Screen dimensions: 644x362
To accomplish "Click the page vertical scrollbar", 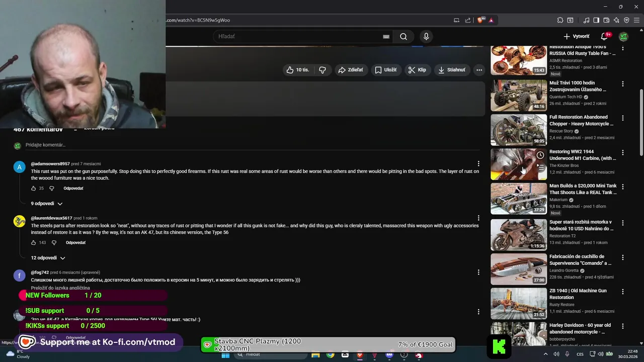I will [x=641, y=123].
